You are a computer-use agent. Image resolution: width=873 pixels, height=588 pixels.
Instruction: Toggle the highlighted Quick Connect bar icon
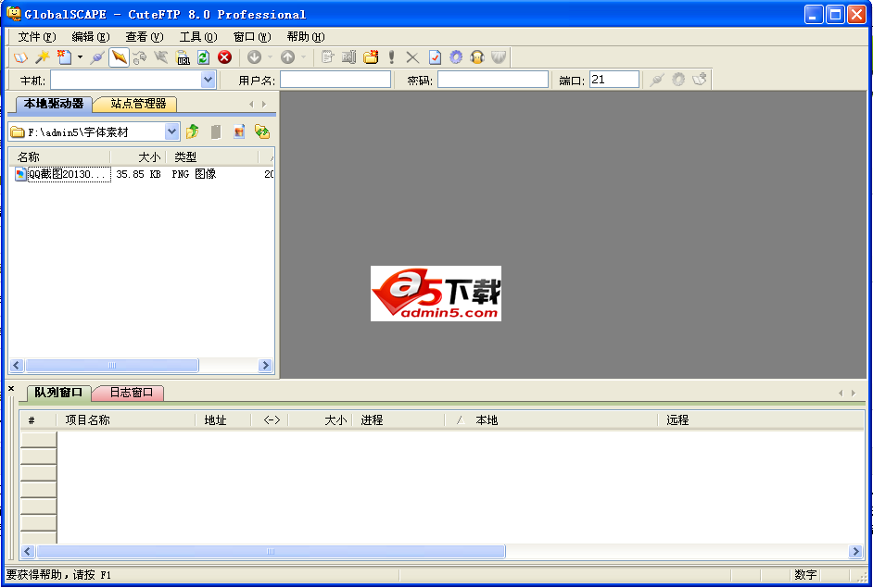[119, 57]
